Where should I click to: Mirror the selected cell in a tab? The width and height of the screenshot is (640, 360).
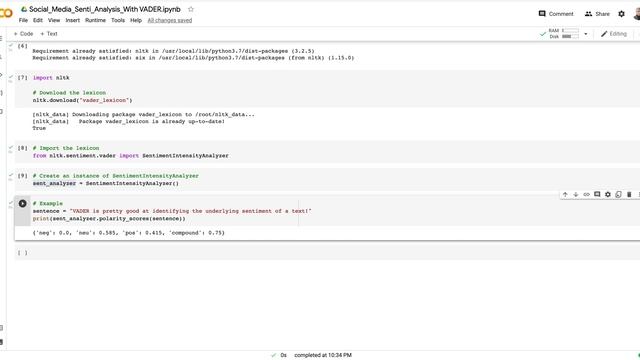(x=618, y=195)
